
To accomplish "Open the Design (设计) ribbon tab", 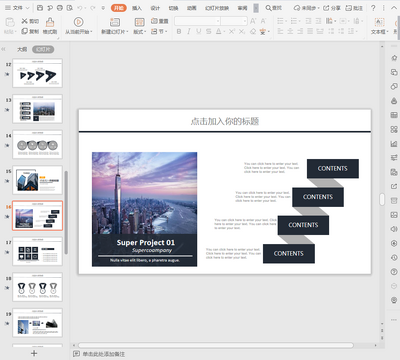I will tap(155, 8).
